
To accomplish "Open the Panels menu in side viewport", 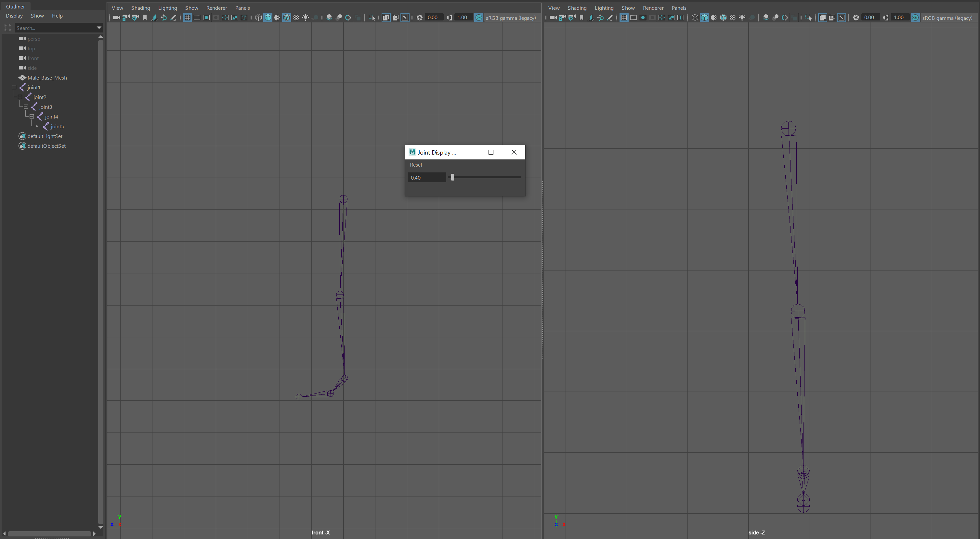I will point(679,7).
